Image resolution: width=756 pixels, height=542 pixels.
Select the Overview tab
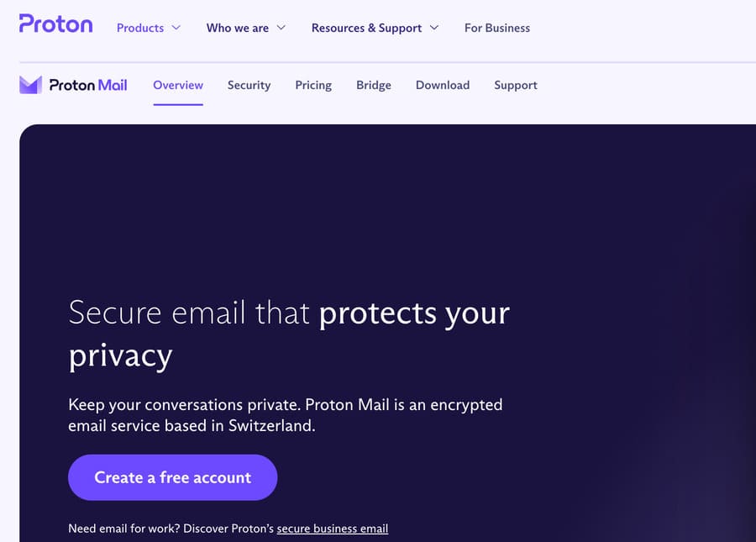[178, 85]
